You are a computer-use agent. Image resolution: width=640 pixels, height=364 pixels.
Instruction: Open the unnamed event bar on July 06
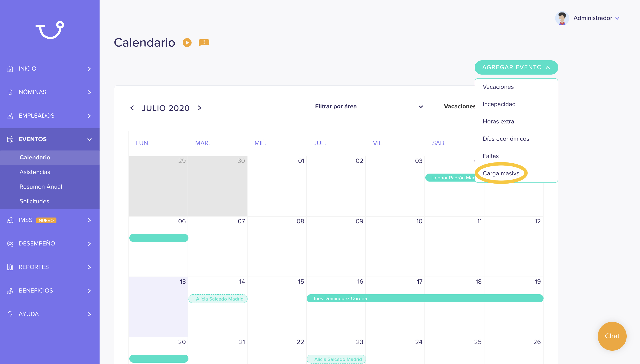tap(159, 238)
